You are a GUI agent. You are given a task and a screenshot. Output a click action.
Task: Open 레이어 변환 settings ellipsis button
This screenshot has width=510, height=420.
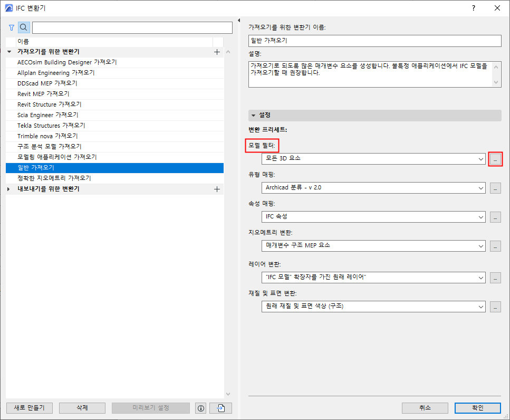coord(495,278)
